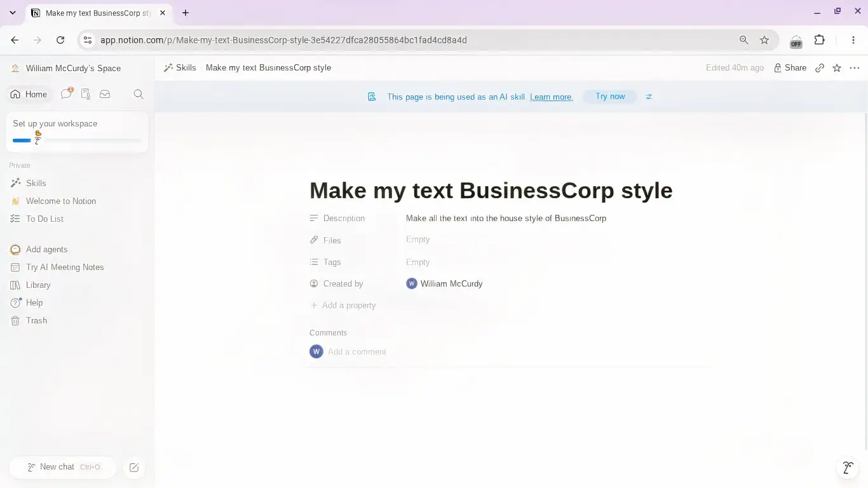The height and width of the screenshot is (488, 868).
Task: Open To Do List page
Action: pos(77,219)
